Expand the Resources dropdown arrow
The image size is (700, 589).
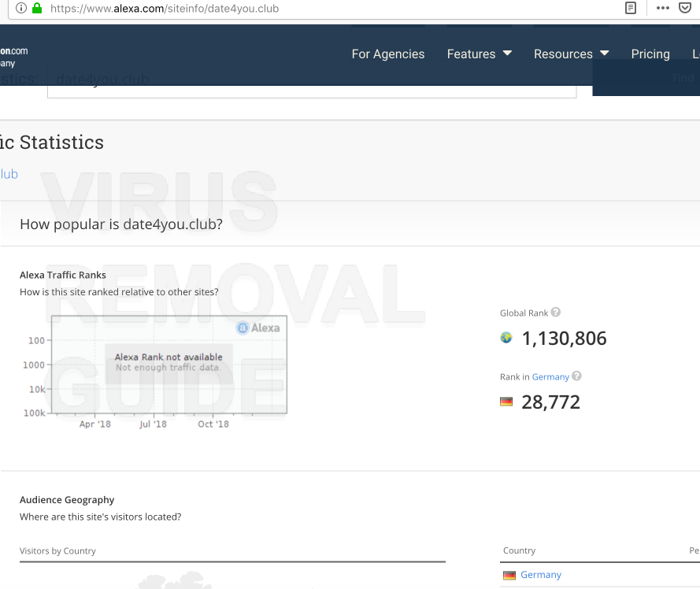click(605, 53)
